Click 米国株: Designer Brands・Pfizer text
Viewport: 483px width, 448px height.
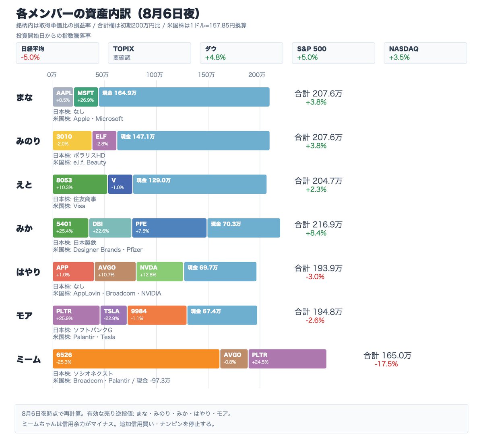pyautogui.click(x=98, y=250)
